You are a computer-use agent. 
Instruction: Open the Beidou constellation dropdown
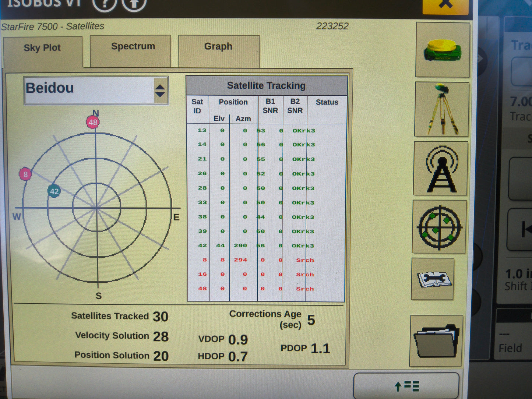coord(96,91)
